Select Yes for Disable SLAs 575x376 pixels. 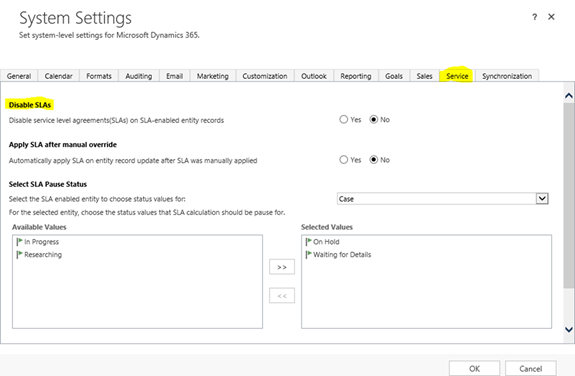[344, 120]
